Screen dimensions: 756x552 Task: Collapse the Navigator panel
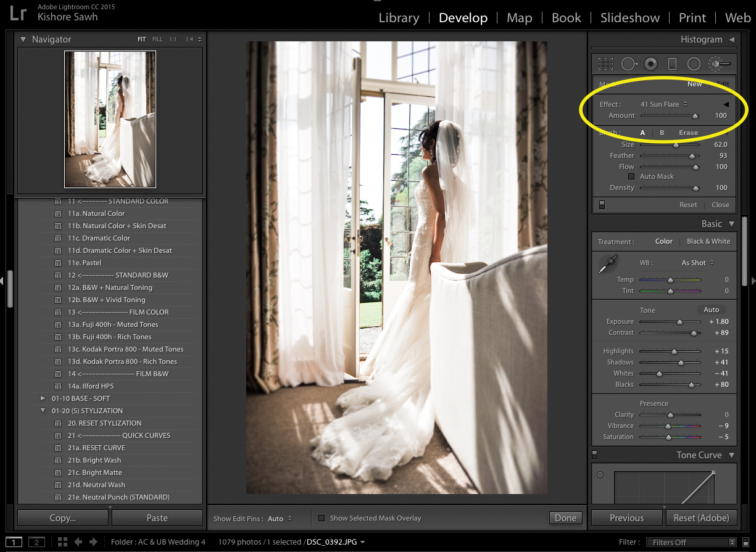pyautogui.click(x=23, y=39)
